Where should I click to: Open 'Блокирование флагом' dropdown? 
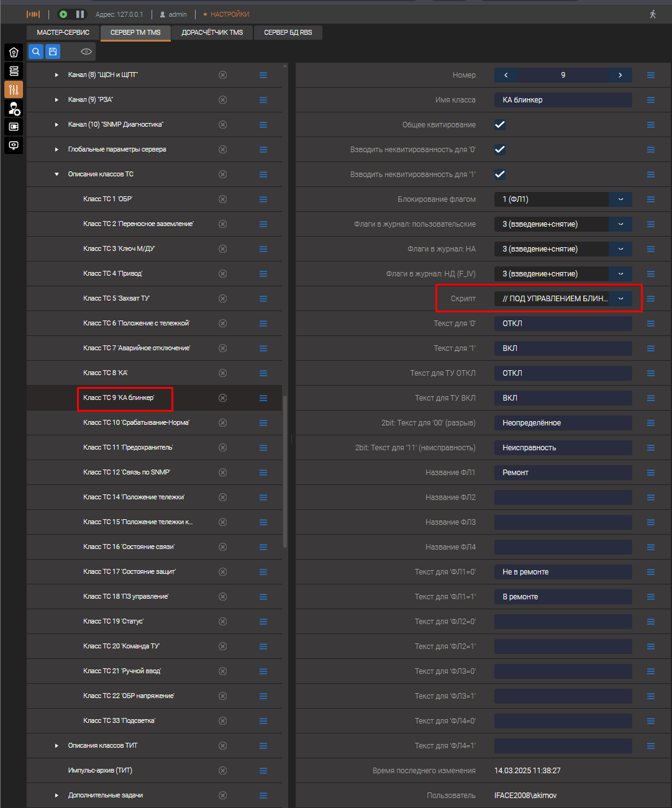(x=620, y=199)
